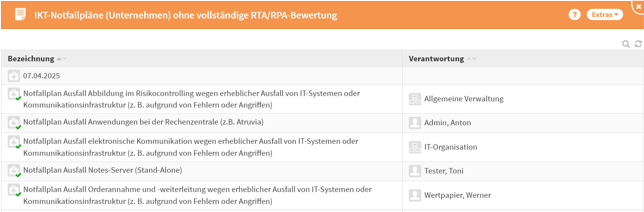Open Notfallplan Ausfall elektronische Kommunikation entry
This screenshot has height=212, width=644.
coord(190,141)
